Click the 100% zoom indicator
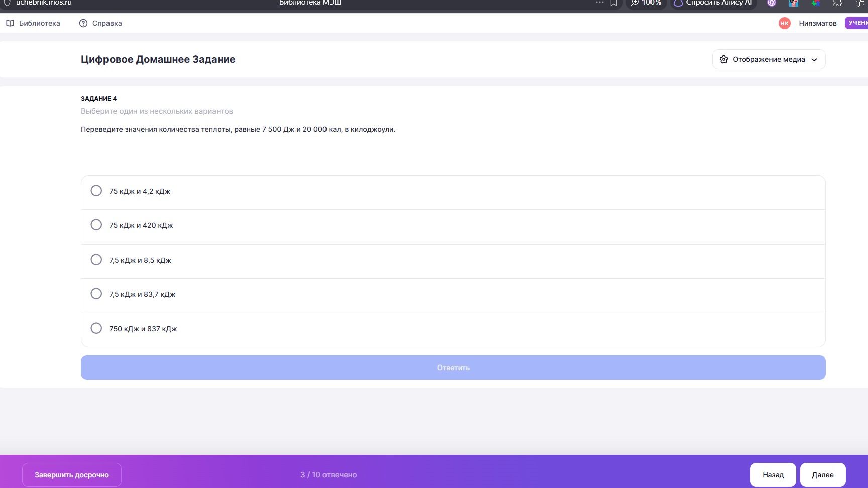The height and width of the screenshot is (488, 868). click(646, 3)
